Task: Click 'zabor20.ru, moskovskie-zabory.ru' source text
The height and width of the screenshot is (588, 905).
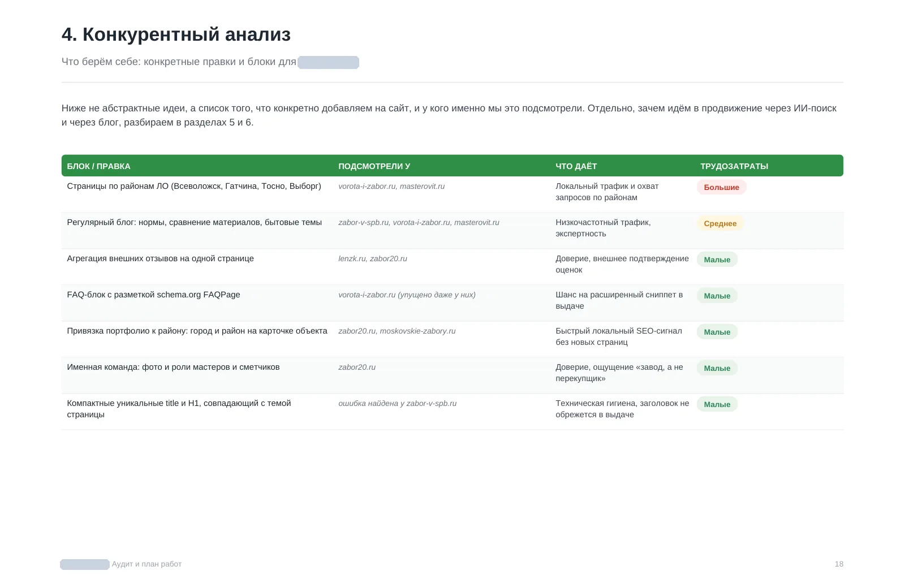Action: coord(397,331)
